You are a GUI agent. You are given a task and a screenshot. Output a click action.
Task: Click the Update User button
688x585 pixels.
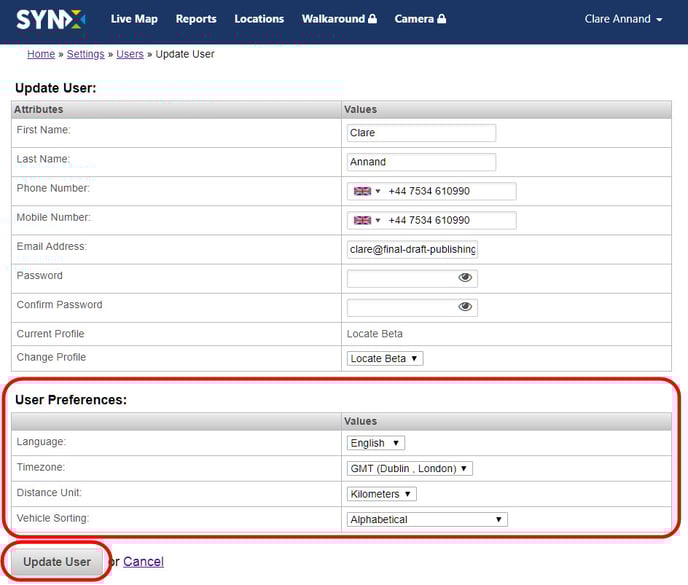point(57,562)
